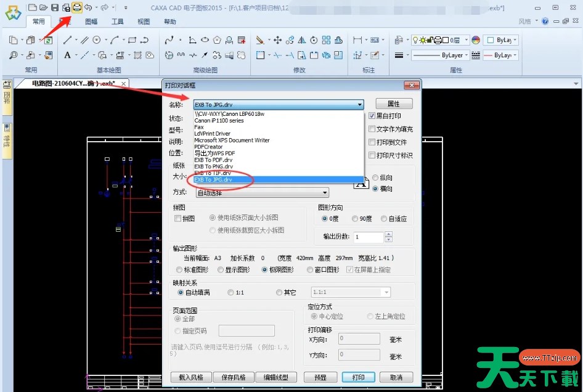Enable the 打印到文件 checkbox

[x=372, y=142]
